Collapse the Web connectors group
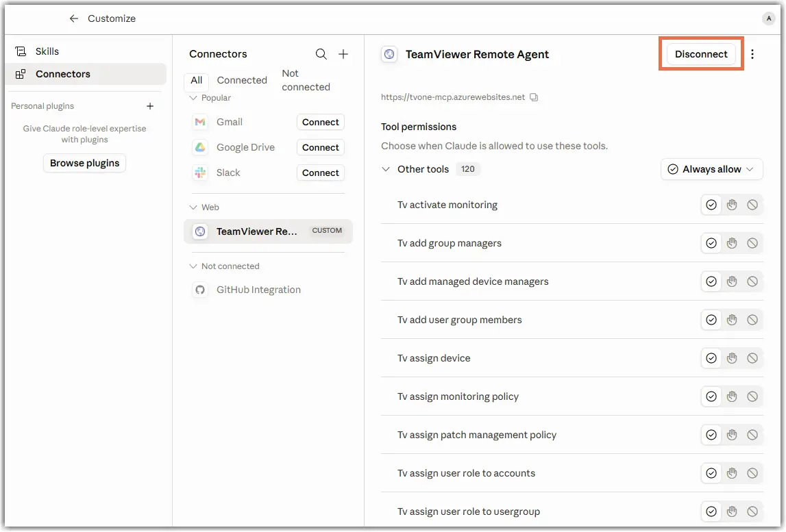This screenshot has height=532, width=786. (x=193, y=207)
